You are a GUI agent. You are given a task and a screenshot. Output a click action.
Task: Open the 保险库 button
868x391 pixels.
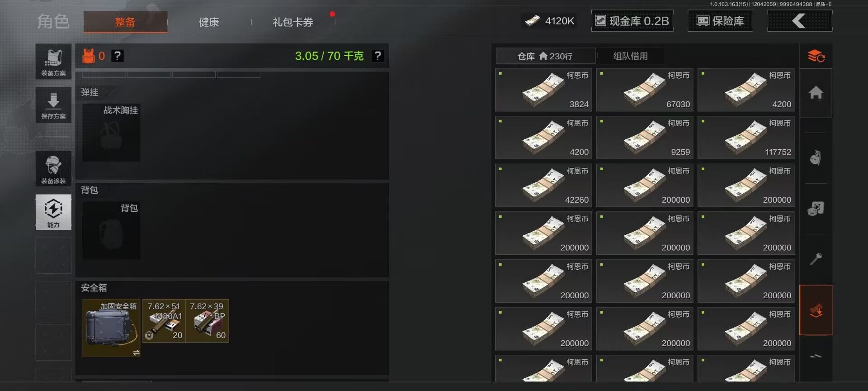click(720, 21)
